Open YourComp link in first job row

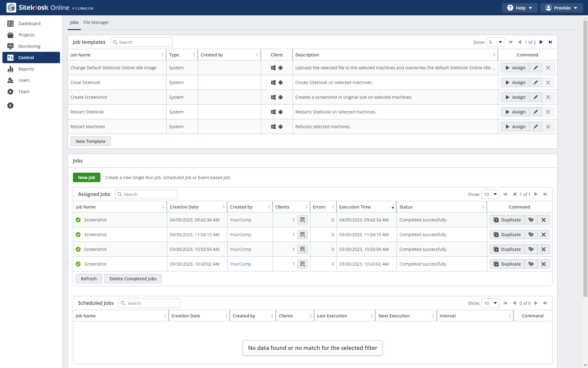240,220
